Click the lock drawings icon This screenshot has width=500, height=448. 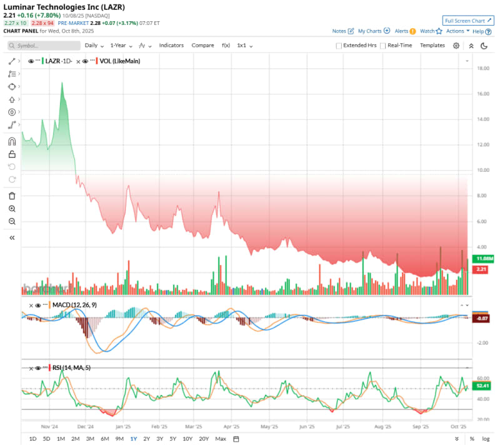[x=12, y=154]
